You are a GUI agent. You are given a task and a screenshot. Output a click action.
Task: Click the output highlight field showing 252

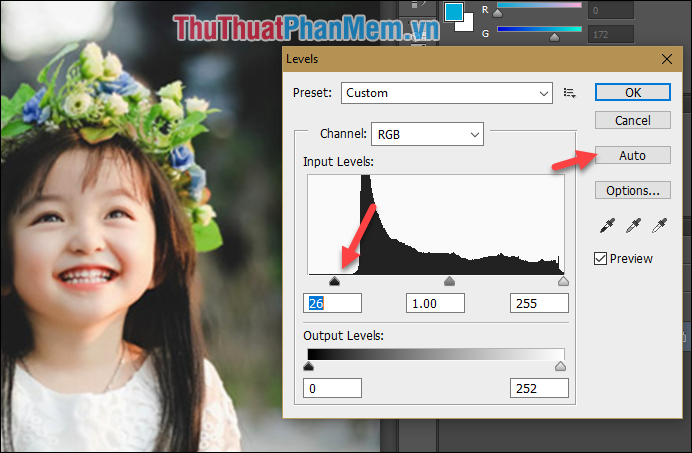click(539, 388)
